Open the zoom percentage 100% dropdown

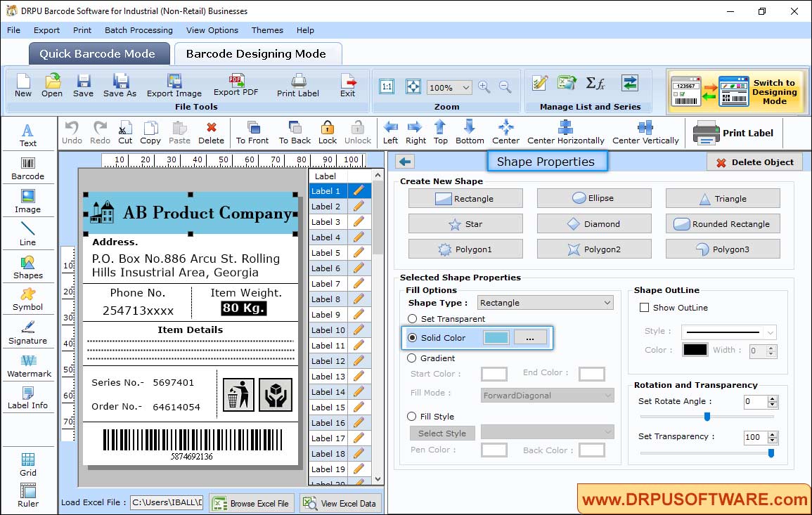point(449,87)
